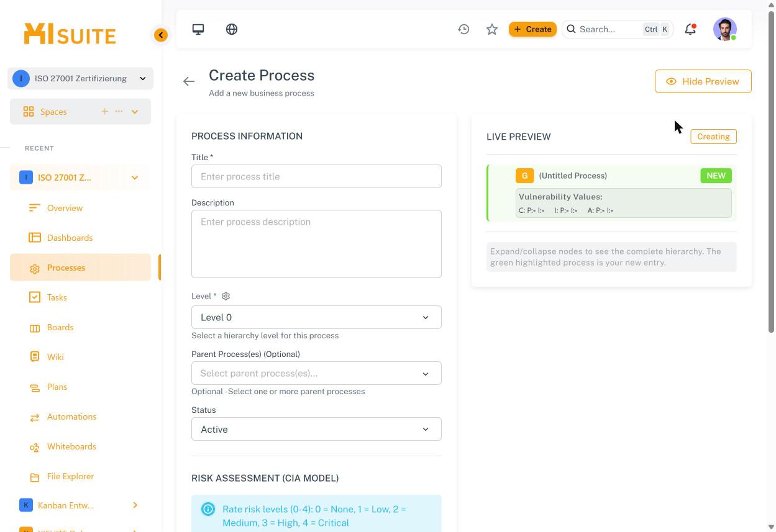Screen dimensions: 776x532
Task: Open Spaces more options ellipsis
Action: tap(119, 111)
